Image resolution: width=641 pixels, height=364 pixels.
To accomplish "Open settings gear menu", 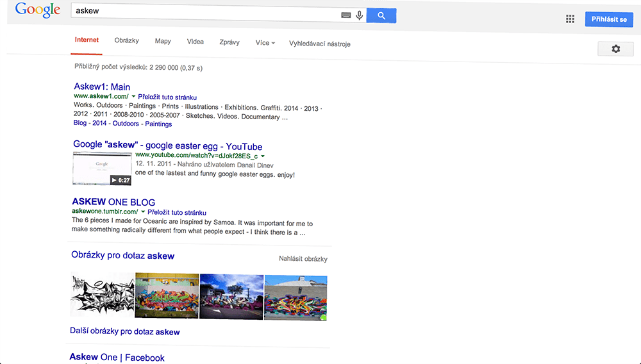I will 615,49.
